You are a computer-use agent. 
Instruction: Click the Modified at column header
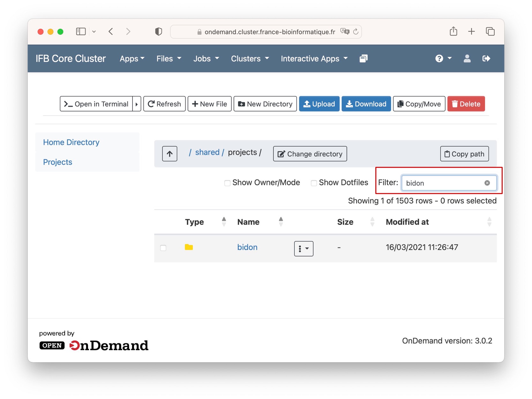tap(407, 222)
